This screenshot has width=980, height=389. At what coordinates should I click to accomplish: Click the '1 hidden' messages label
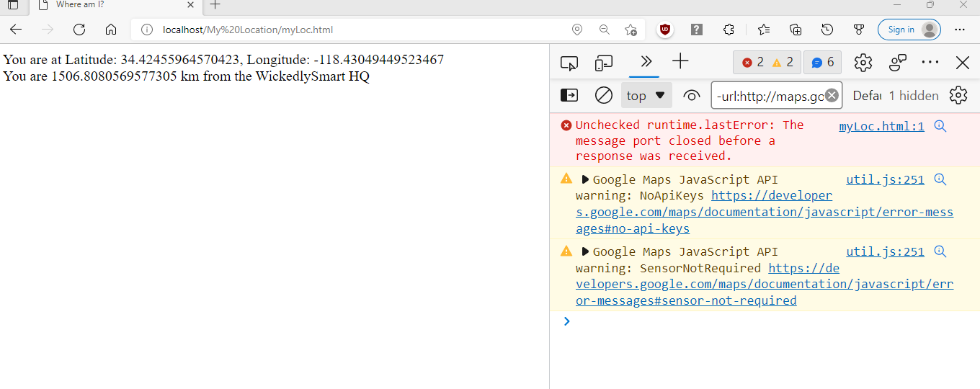(914, 95)
